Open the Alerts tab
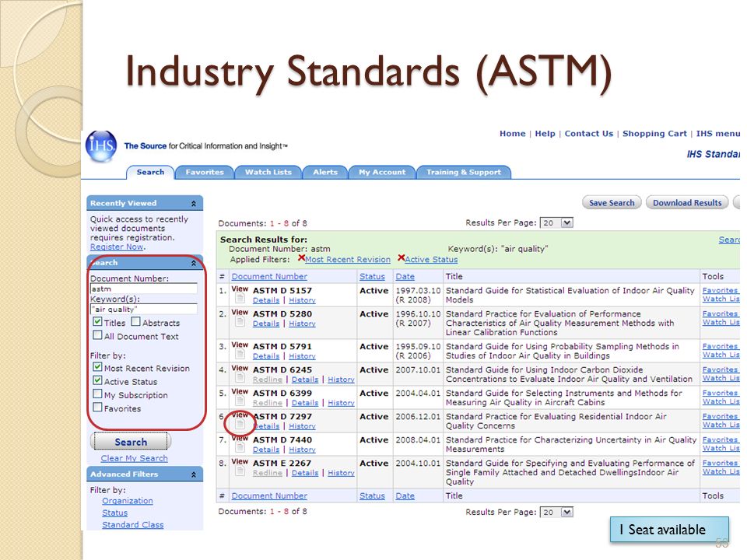The height and width of the screenshot is (560, 747). (x=325, y=173)
